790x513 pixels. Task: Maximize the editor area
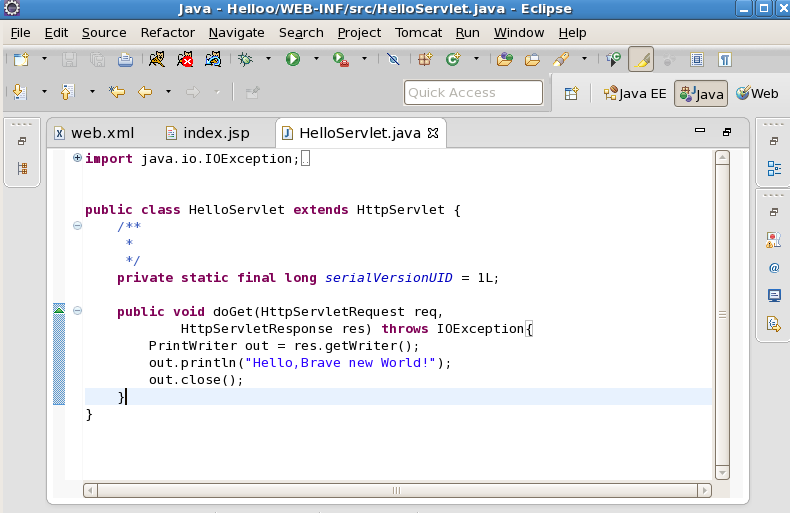[x=727, y=132]
